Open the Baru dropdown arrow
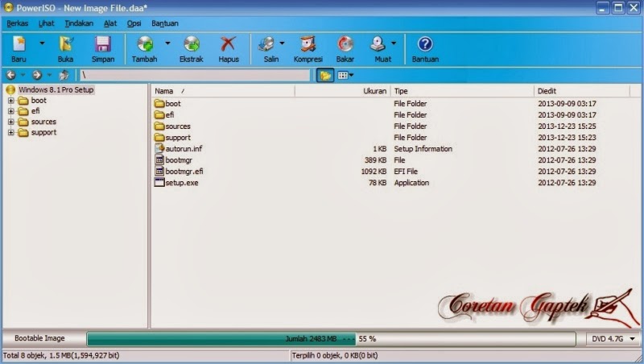The height and width of the screenshot is (364, 644). pyautogui.click(x=42, y=43)
